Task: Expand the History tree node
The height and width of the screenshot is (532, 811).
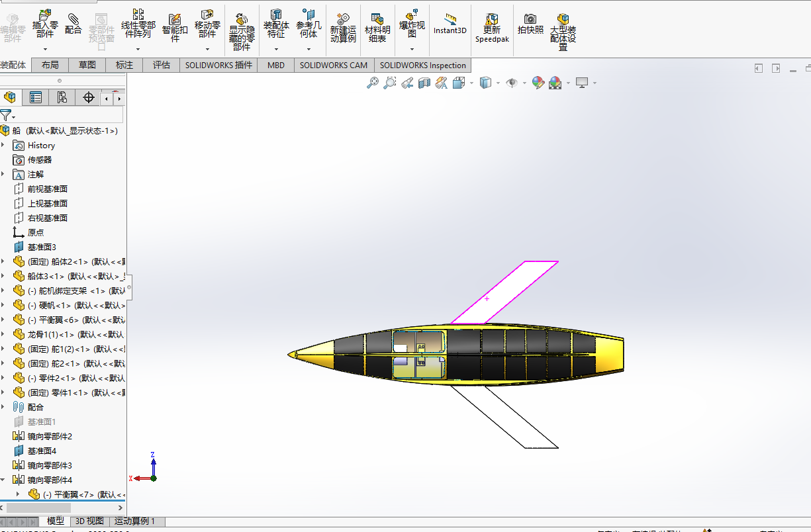Action: pos(3,145)
